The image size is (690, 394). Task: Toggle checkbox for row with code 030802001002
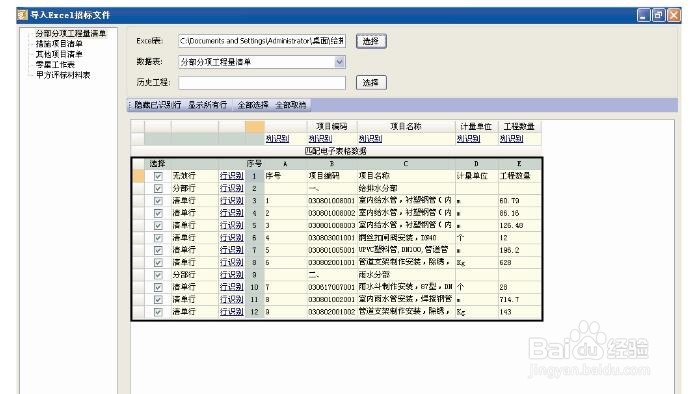[x=158, y=312]
